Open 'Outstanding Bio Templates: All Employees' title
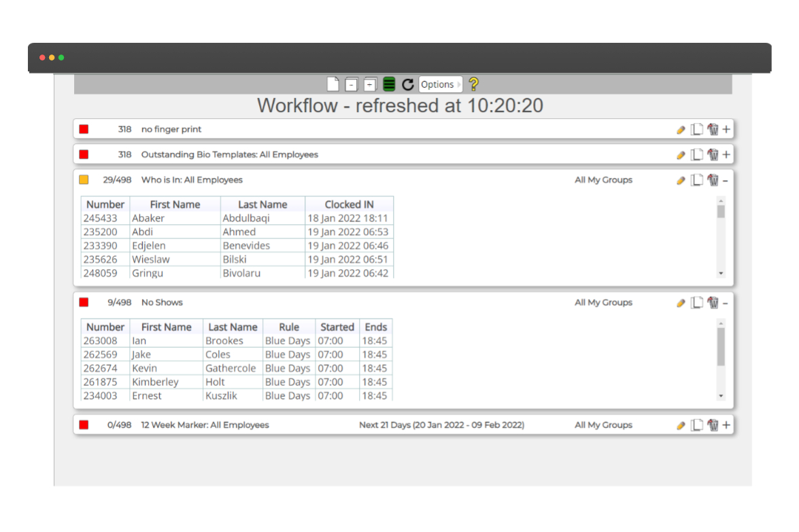Screen dimensions: 799x532 [x=229, y=154]
